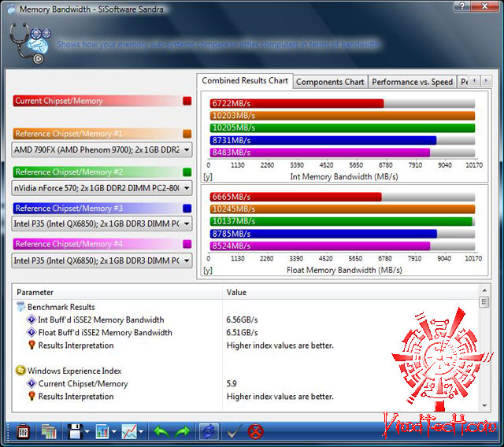Click the Sandra title bar app icon
This screenshot has width=504, height=447.
[x=11, y=9]
